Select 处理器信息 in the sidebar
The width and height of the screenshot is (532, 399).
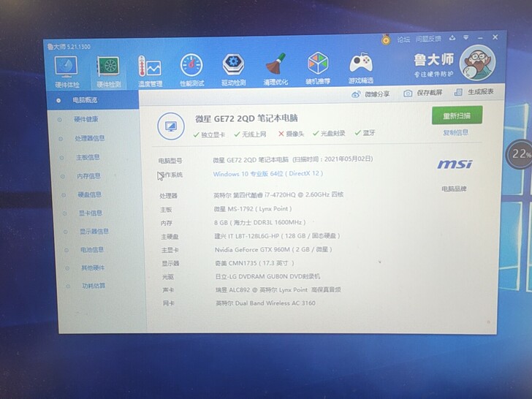point(90,138)
